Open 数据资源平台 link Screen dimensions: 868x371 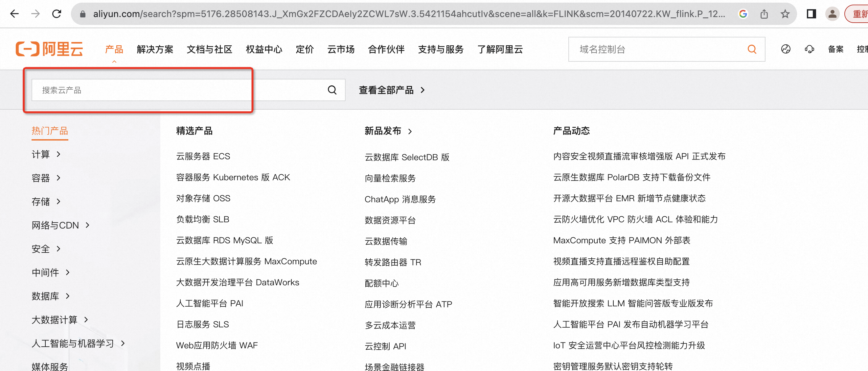pyautogui.click(x=390, y=220)
